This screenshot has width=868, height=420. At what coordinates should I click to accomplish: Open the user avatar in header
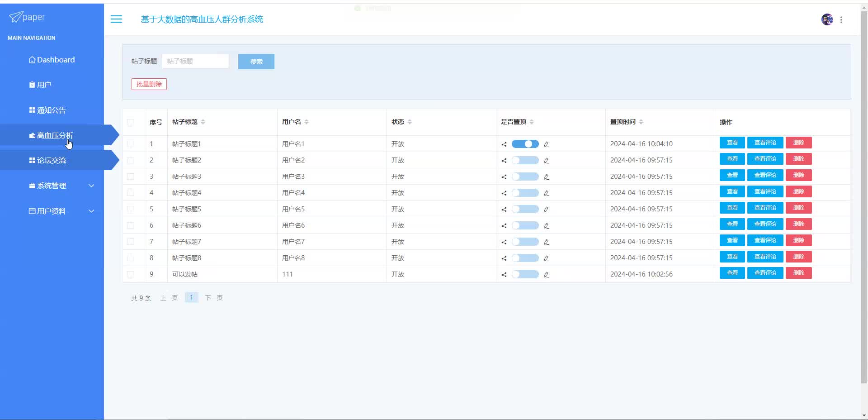coord(827,19)
